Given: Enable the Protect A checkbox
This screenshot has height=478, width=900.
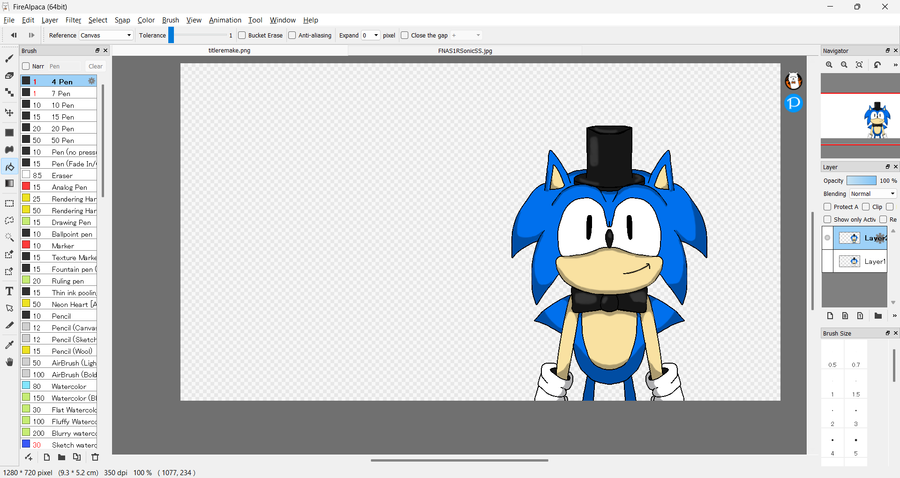Looking at the screenshot, I should (x=827, y=207).
